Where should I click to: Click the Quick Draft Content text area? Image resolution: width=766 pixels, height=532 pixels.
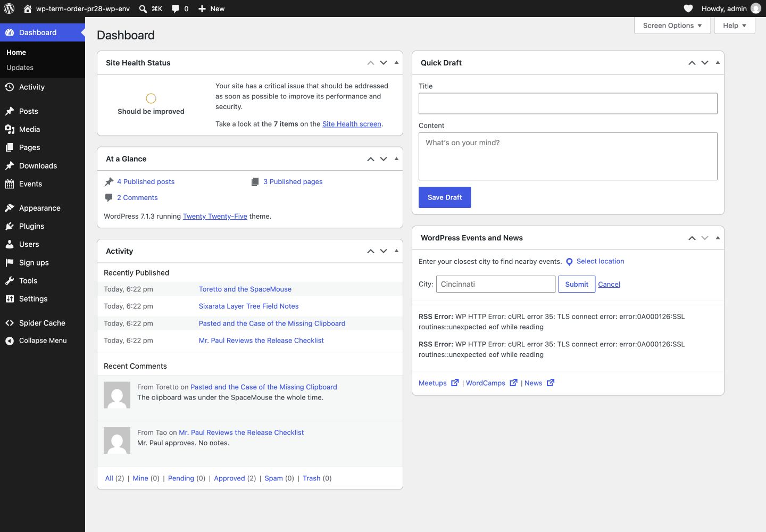click(x=568, y=156)
